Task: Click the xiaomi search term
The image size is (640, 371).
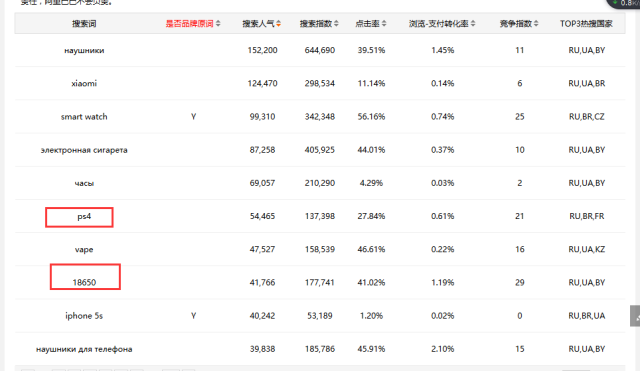Action: click(84, 84)
